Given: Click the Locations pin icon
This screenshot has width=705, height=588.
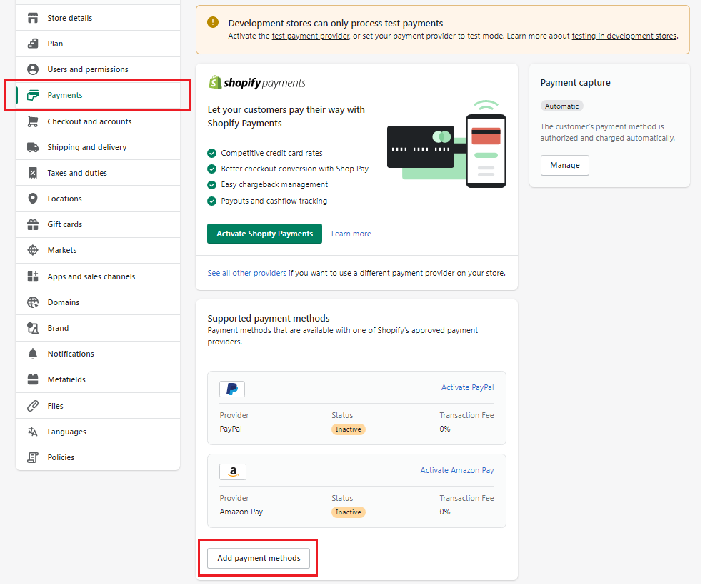Looking at the screenshot, I should tap(33, 199).
